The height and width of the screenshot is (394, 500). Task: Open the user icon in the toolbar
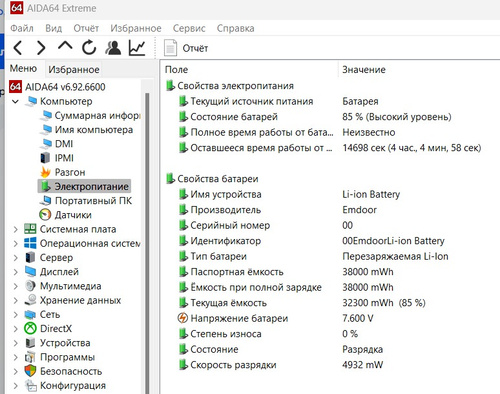tap(113, 48)
